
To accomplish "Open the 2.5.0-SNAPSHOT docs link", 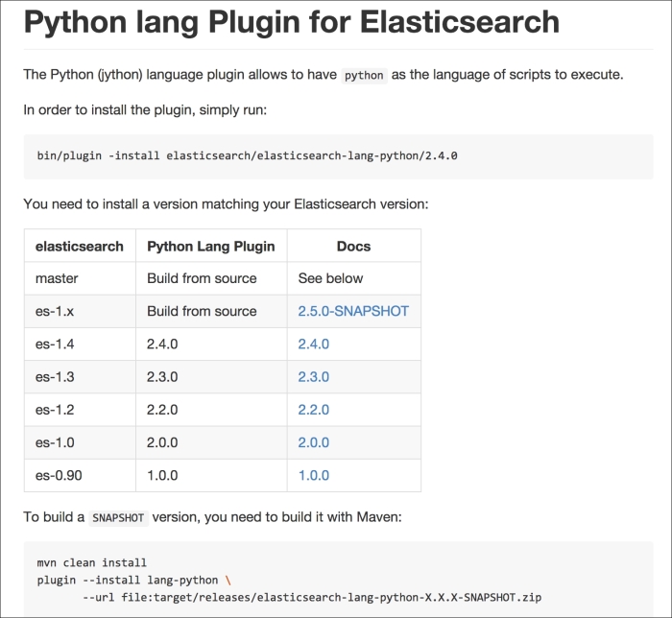I will 353,311.
